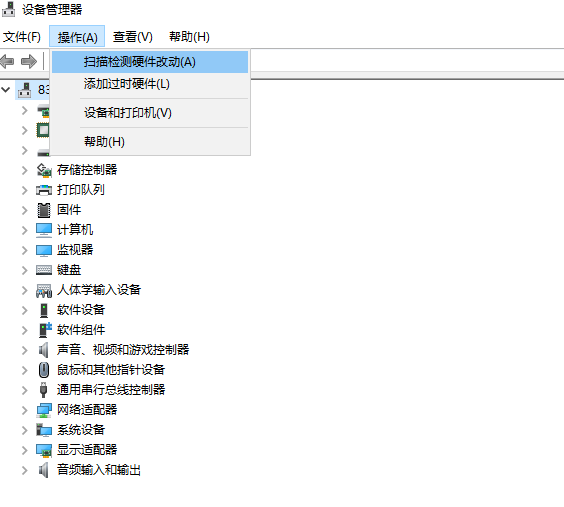Screen dimensions: 564x507
Task: Select the 打印队列 tree label
Action: 81,190
